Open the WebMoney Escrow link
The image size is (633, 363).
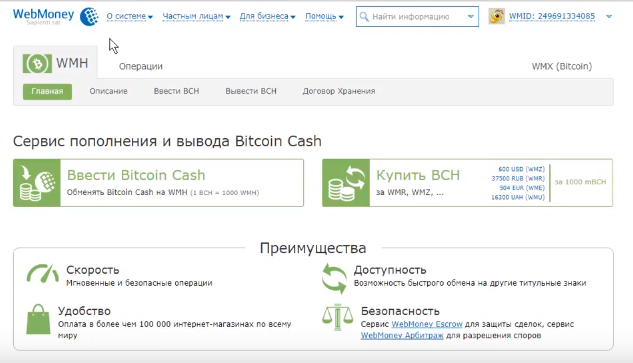coord(427,324)
